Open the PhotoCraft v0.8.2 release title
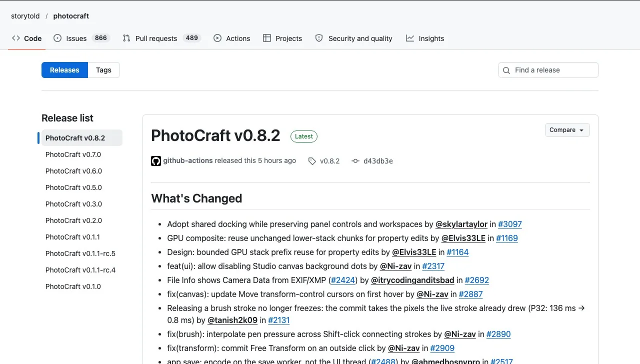The width and height of the screenshot is (640, 364). (x=215, y=135)
